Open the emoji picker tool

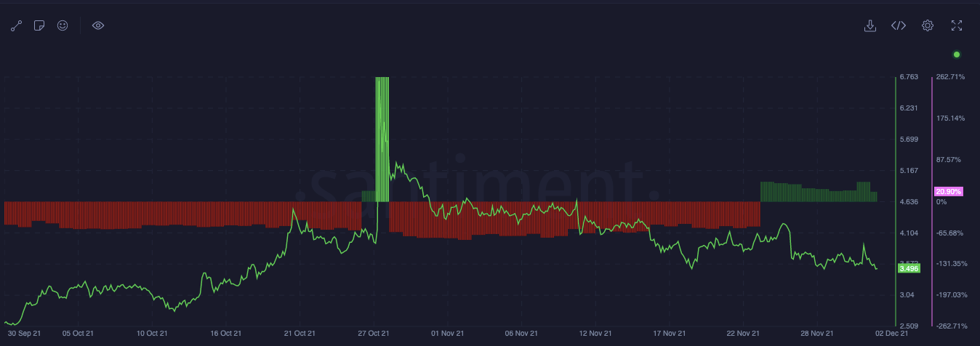tap(63, 25)
